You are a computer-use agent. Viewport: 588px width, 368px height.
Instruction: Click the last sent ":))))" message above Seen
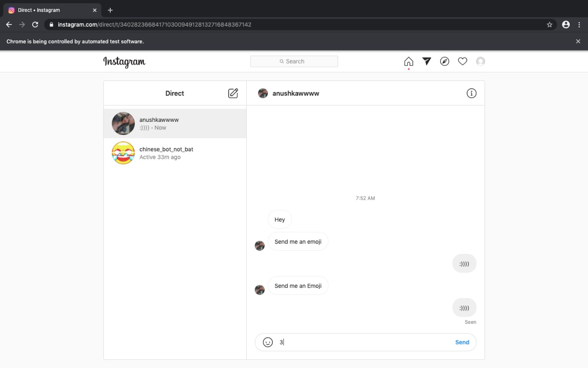[464, 308]
